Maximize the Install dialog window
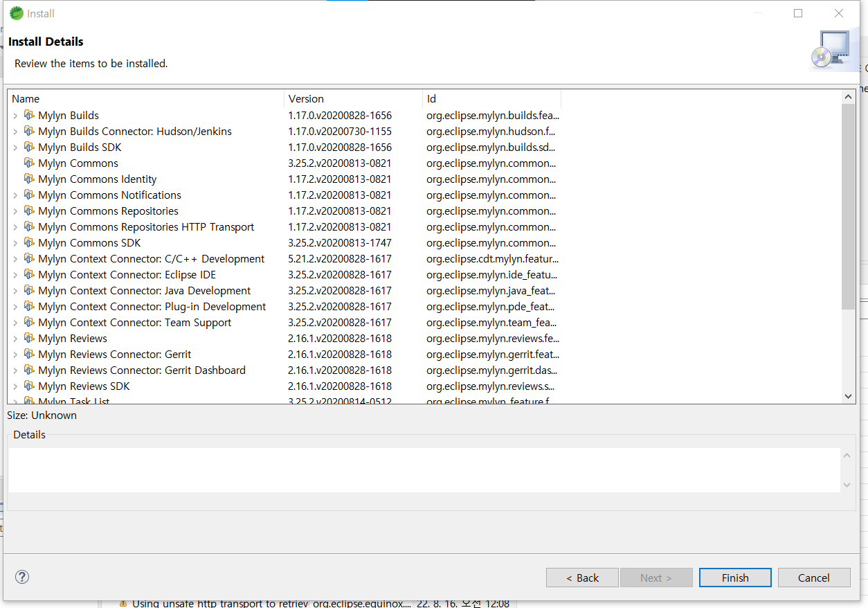The width and height of the screenshot is (868, 608). [x=798, y=13]
